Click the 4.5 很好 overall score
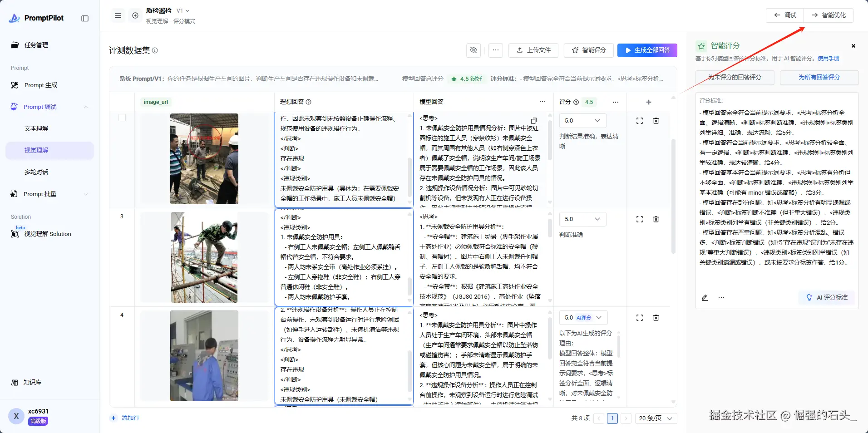 click(467, 79)
